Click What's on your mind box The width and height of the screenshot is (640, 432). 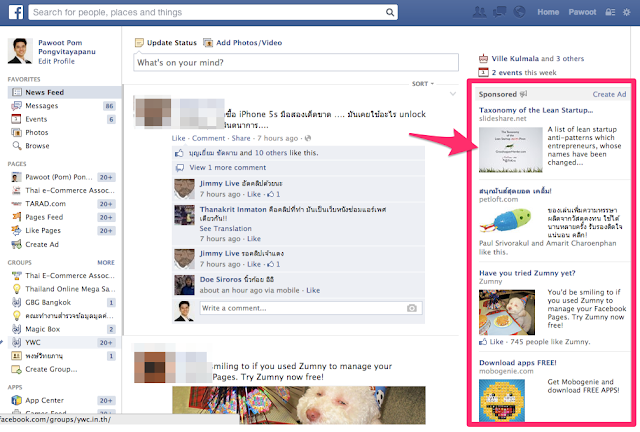point(296,62)
